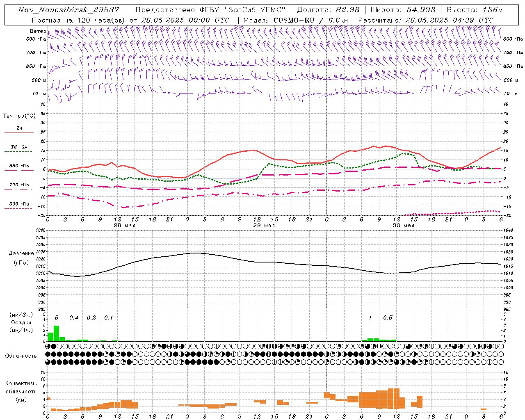Select the (мм/3ч.) precipitation unit label

tap(21, 315)
